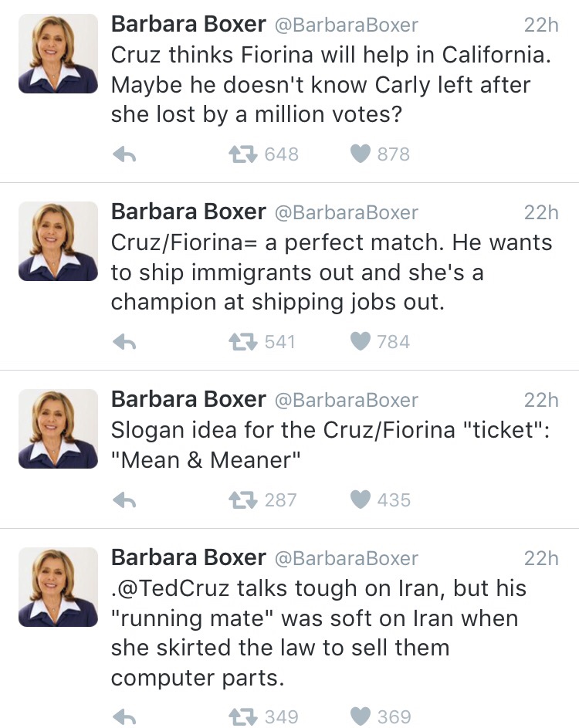
Task: Tap the profile photo on the first tweet
Action: point(58,53)
